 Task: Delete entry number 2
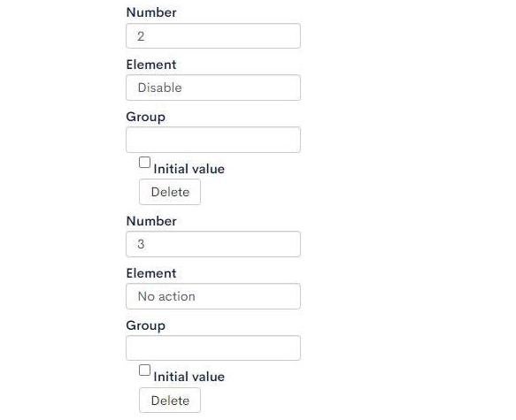coord(170,192)
